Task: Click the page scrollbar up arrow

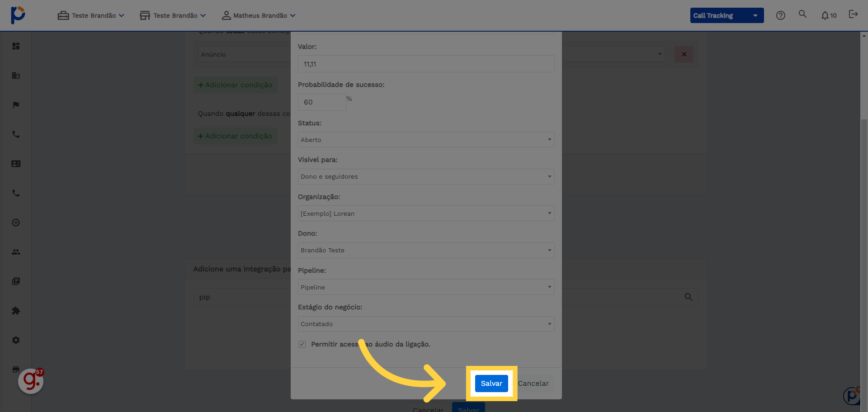Action: (x=864, y=35)
